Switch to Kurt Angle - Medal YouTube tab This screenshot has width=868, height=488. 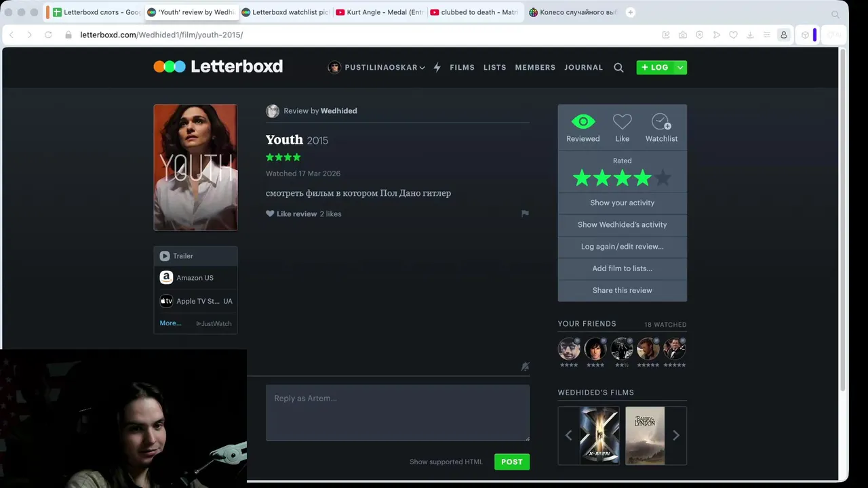pos(380,12)
